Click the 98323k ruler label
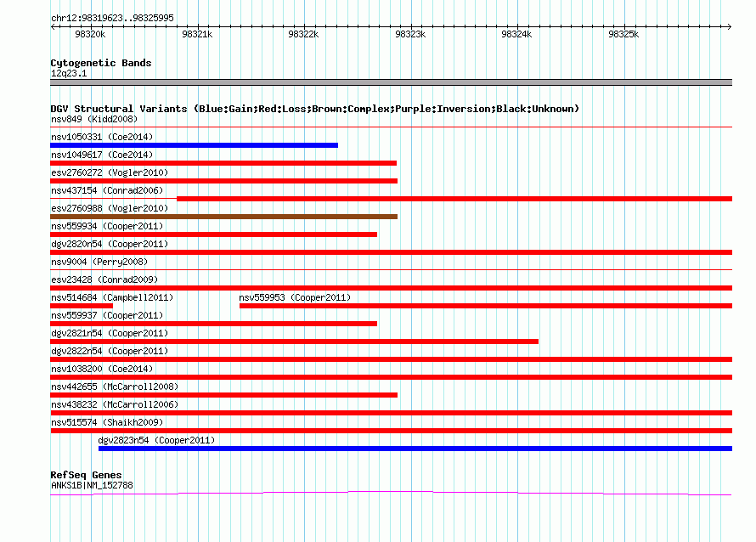Screen dimensions: 756x542 tap(410, 34)
